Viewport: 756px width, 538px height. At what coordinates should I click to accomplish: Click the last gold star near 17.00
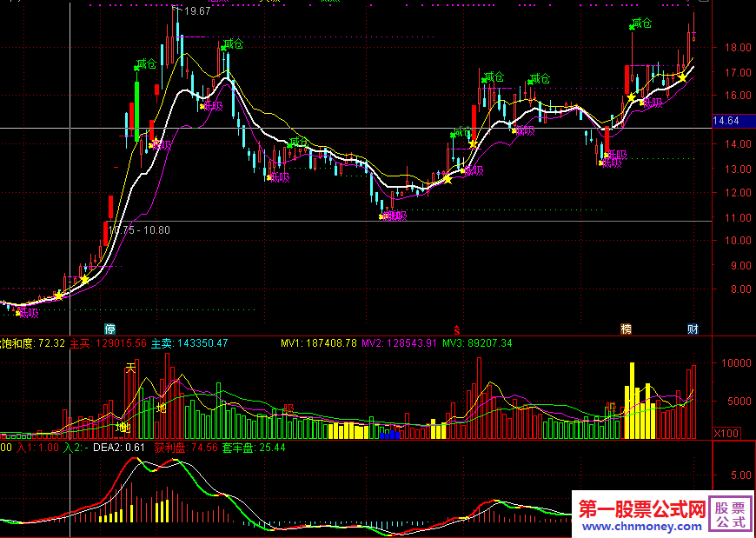pyautogui.click(x=683, y=77)
